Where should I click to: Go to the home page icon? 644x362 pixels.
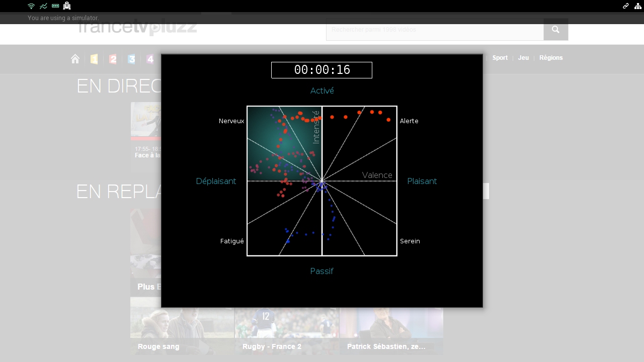75,59
